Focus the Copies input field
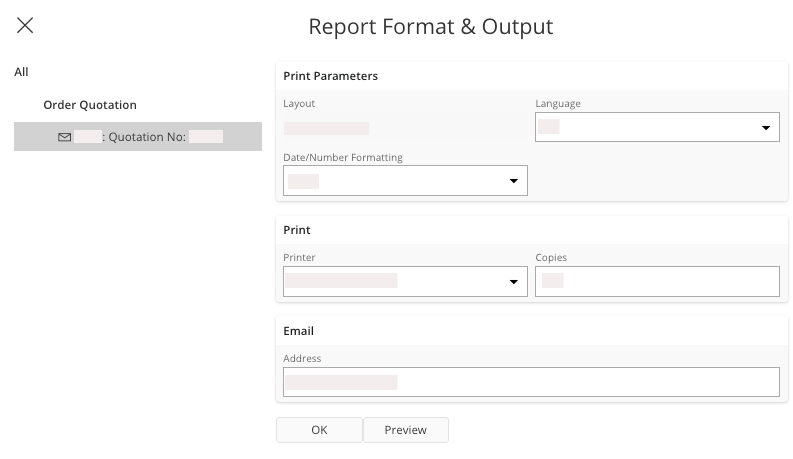 657,282
